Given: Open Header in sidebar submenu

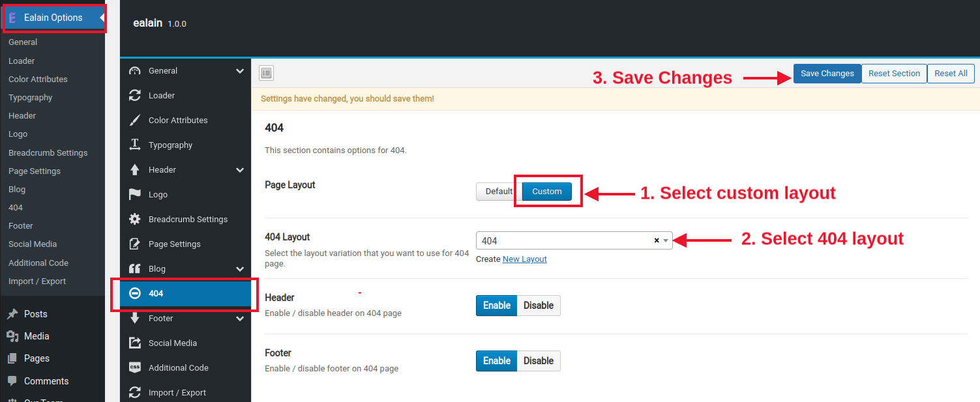Looking at the screenshot, I should click(x=22, y=115).
